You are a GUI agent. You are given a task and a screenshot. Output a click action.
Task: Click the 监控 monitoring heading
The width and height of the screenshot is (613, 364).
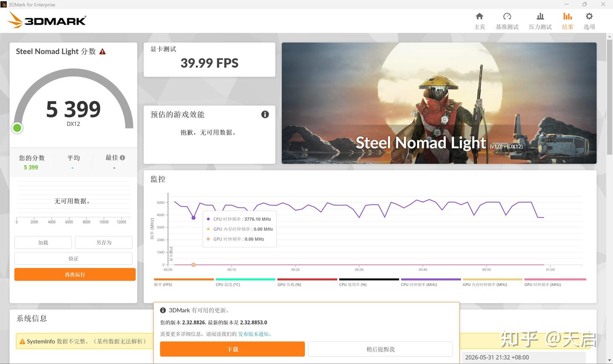click(158, 179)
